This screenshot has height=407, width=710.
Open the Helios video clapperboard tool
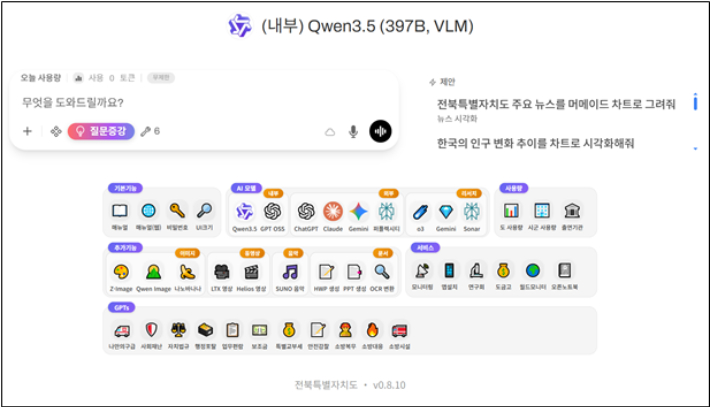tap(251, 272)
